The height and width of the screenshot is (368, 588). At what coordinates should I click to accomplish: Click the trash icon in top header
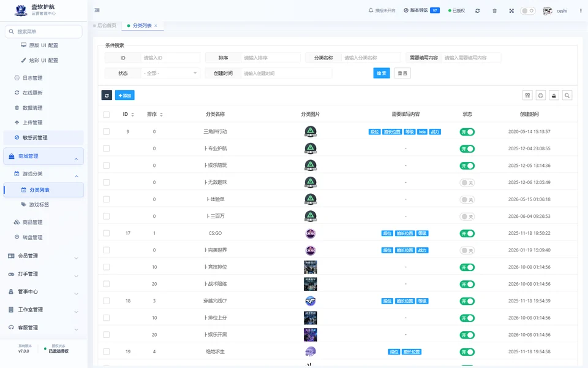494,11
